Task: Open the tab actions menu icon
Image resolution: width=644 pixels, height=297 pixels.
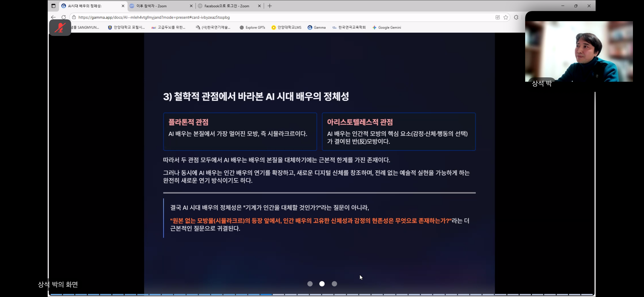Action: point(53,6)
